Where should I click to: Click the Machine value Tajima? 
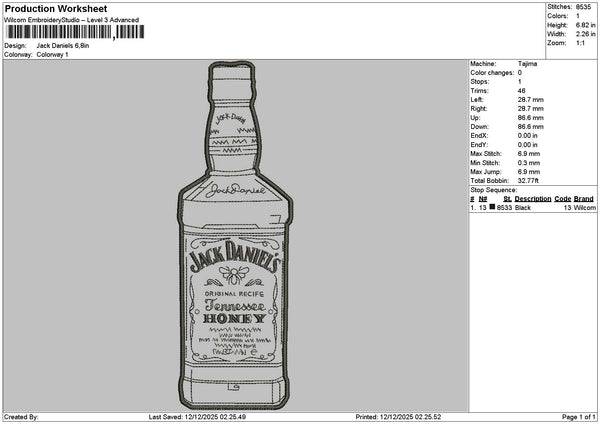527,64
